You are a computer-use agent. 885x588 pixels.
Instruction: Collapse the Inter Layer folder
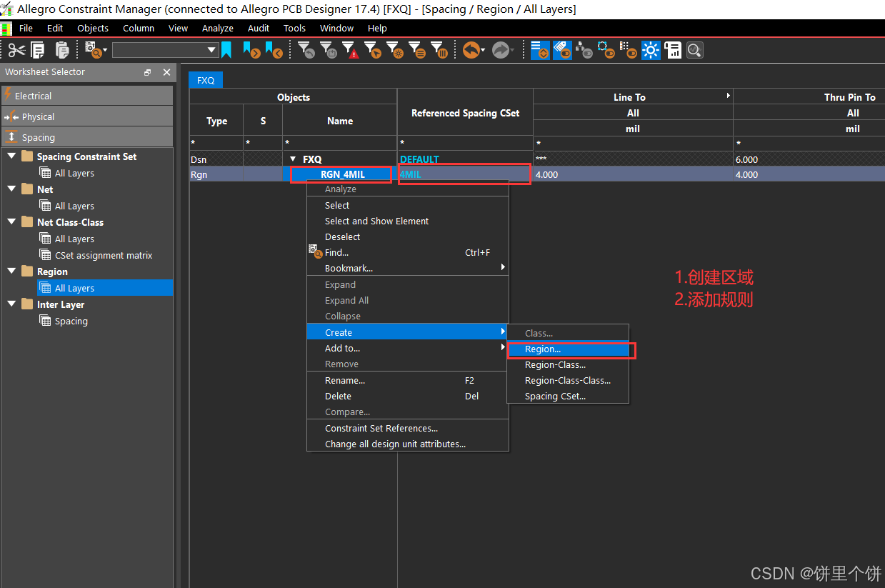pos(11,304)
